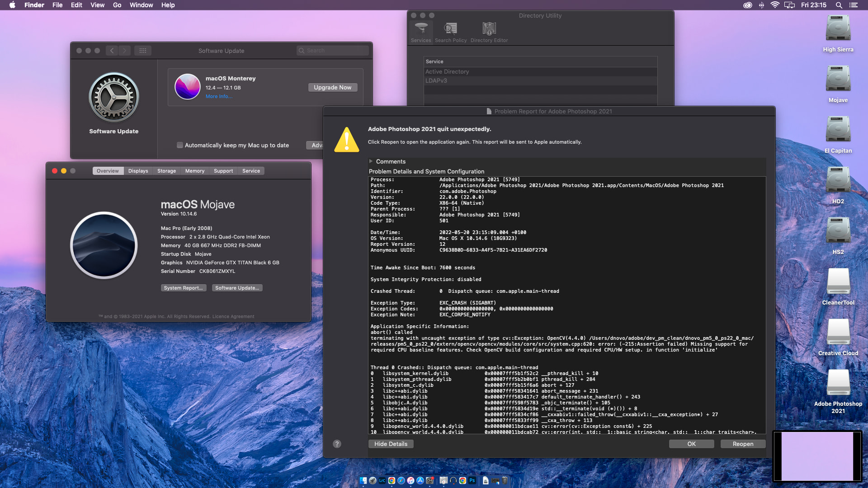Open the Licence Agreement link
This screenshot has width=868, height=488.
tap(233, 316)
